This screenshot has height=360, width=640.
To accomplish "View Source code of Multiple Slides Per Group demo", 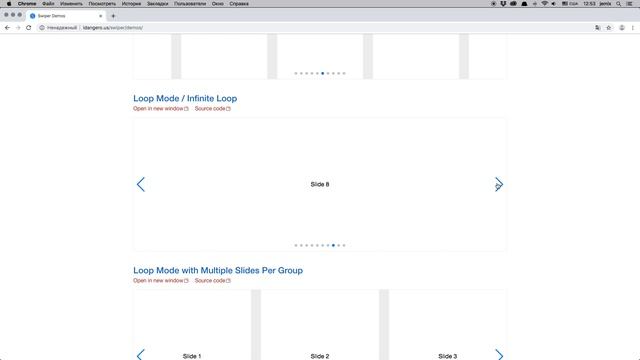I will coord(212,280).
